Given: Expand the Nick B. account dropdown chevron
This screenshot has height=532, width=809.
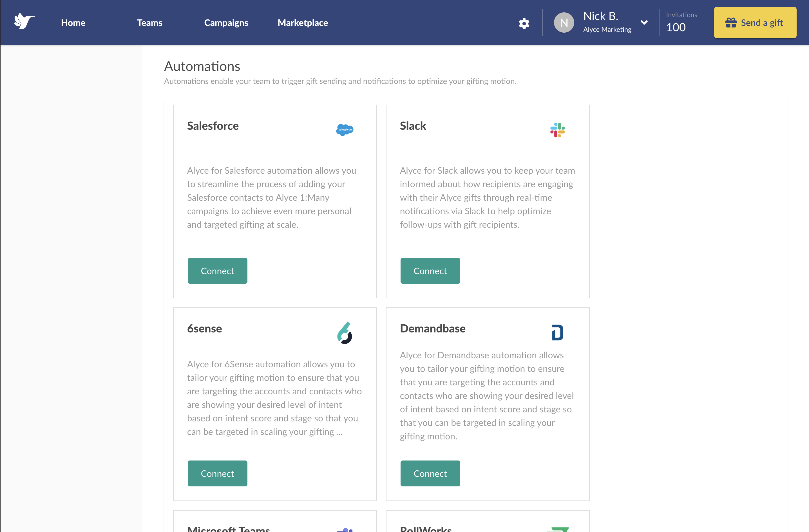Looking at the screenshot, I should click(x=644, y=23).
